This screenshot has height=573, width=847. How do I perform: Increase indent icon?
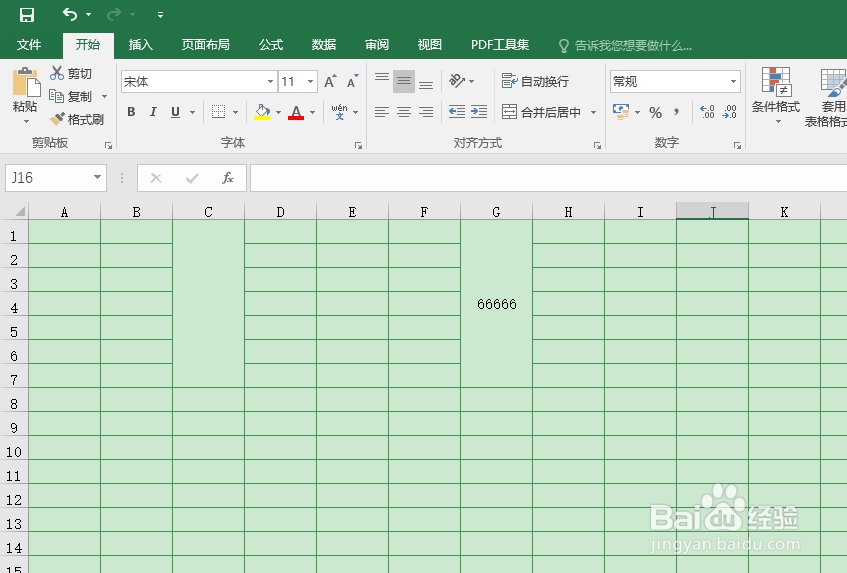click(479, 112)
